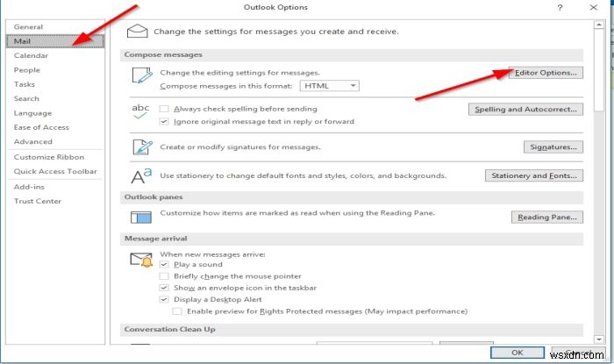Click the abc spell check icon
Viewport: 614px width, 364px height.
[140, 111]
